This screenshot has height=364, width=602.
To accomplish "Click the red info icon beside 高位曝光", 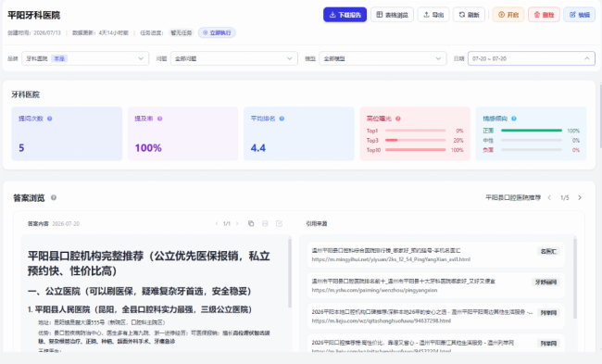I will 398,119.
